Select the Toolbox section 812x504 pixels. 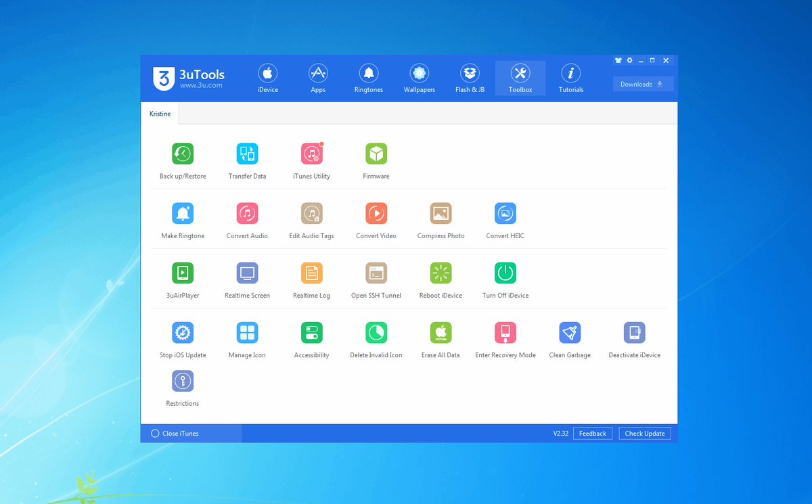coord(520,78)
